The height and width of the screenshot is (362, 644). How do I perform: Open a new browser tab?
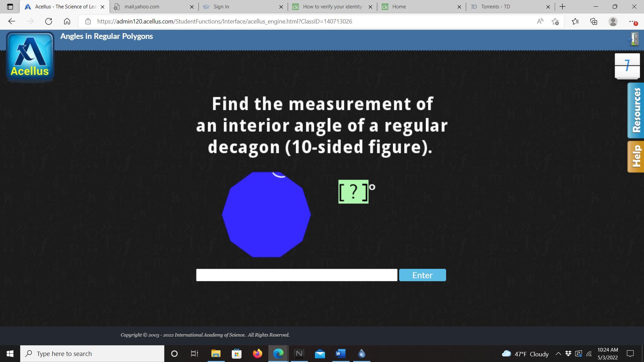(562, 7)
